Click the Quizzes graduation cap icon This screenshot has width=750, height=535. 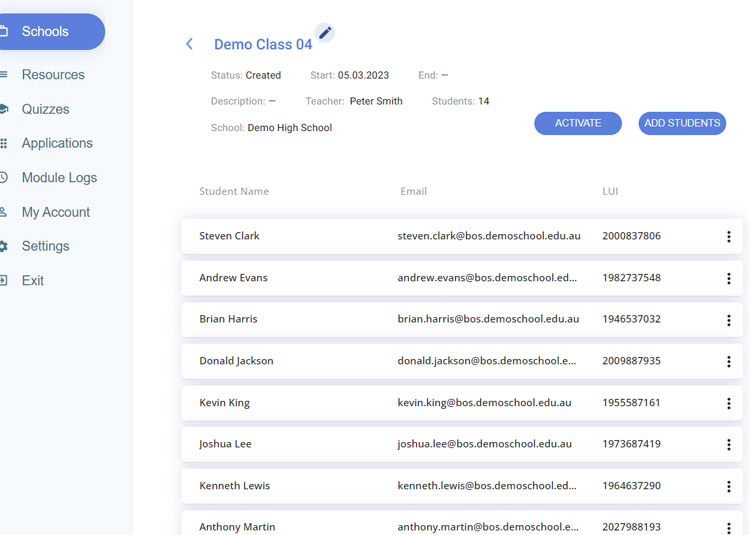tap(4, 109)
